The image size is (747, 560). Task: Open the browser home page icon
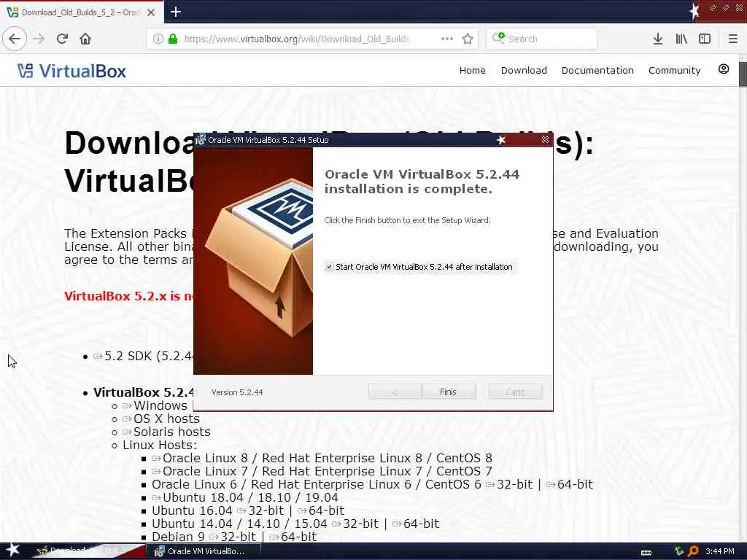coord(85,39)
